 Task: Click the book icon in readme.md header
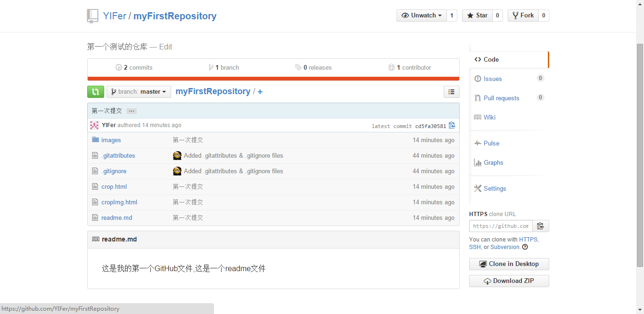tap(96, 239)
